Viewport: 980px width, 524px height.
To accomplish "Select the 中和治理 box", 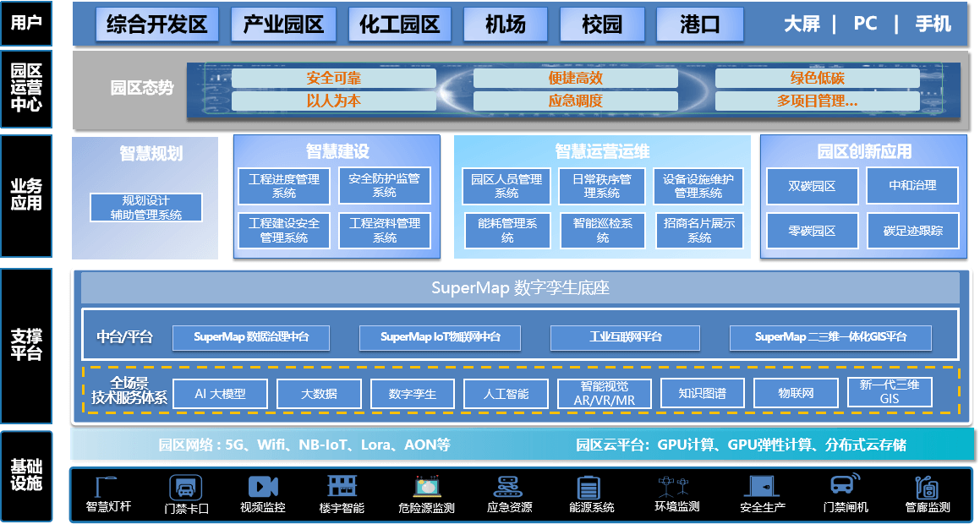I will click(912, 185).
